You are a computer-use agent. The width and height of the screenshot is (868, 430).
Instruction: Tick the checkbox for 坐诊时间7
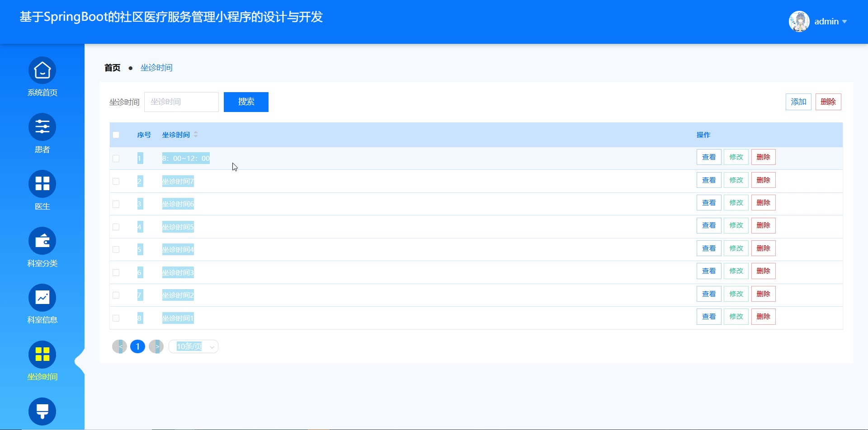116,181
